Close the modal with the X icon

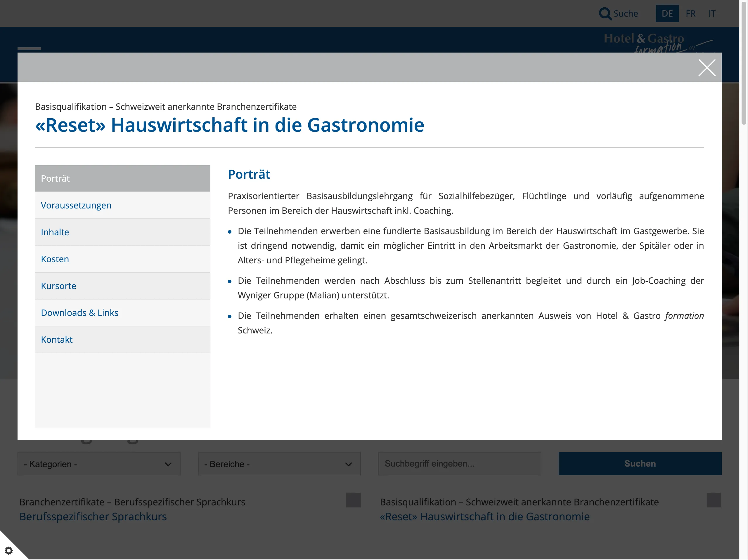coord(707,68)
